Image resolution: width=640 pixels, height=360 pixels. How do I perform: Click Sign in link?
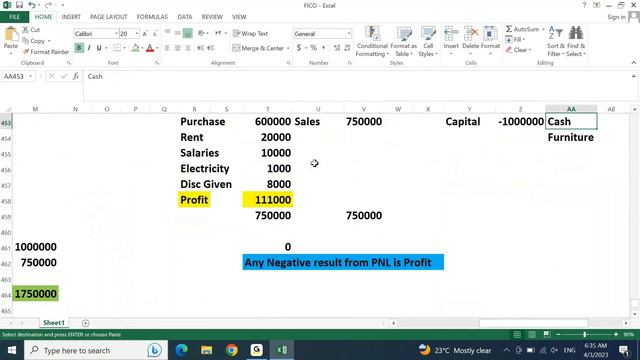tap(616, 17)
